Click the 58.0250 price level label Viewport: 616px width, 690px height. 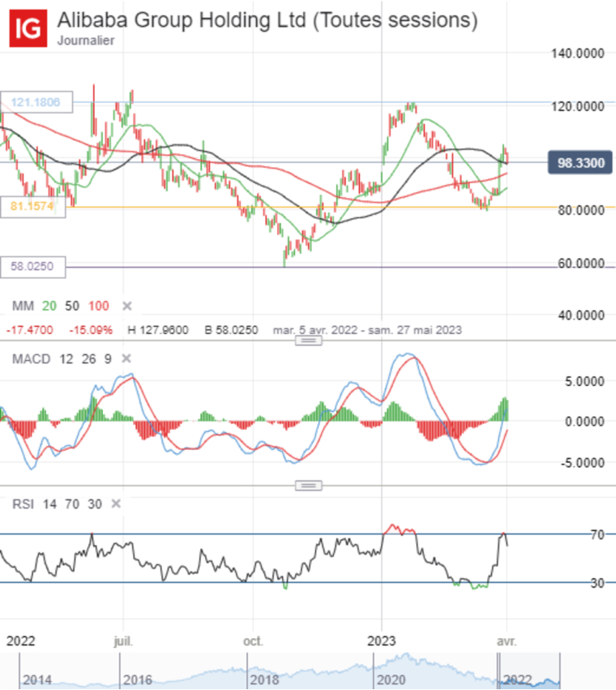coord(33,267)
